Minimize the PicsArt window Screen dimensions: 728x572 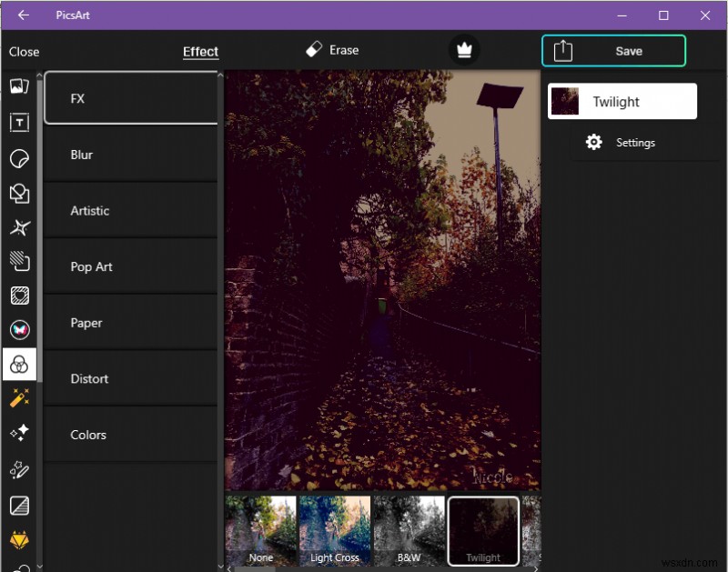622,15
